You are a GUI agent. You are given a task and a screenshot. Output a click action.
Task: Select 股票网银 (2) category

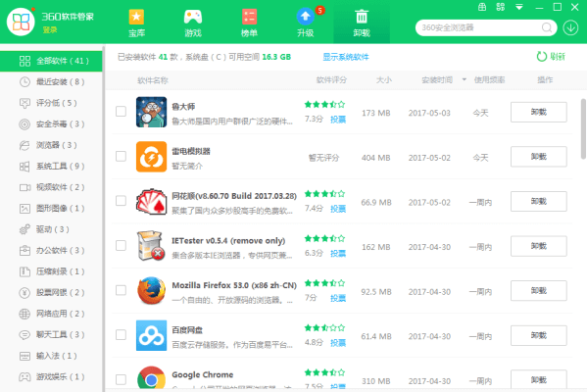coord(51,292)
